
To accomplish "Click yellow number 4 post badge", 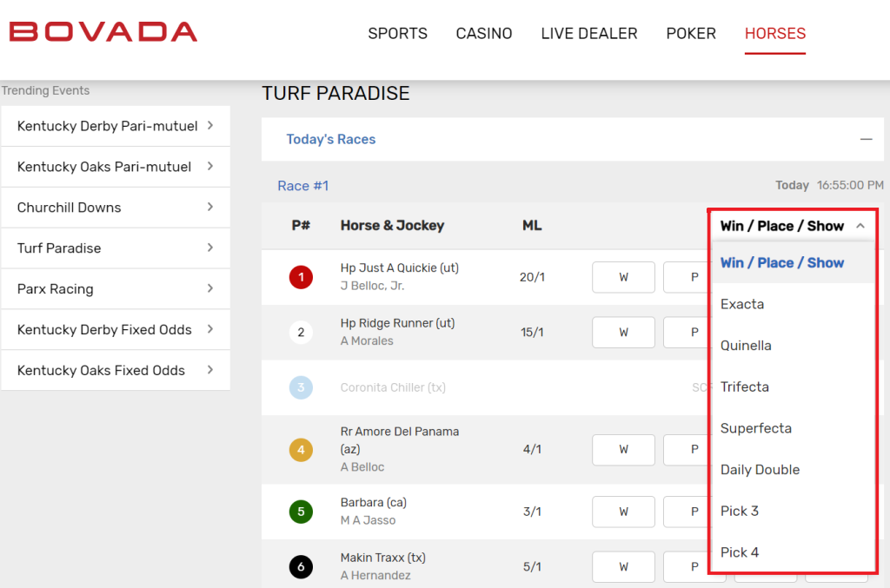I will click(301, 450).
